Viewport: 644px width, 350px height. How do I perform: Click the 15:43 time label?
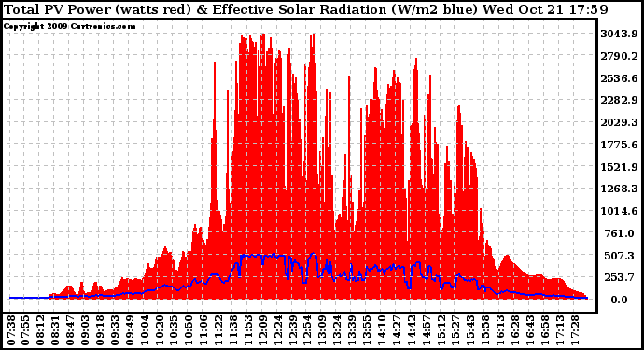[x=470, y=330]
